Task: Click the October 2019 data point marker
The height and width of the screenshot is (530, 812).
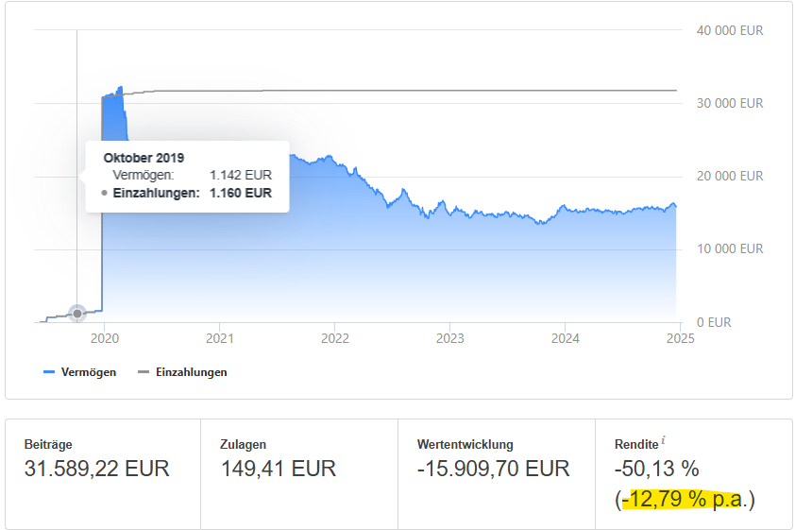Action: point(77,313)
